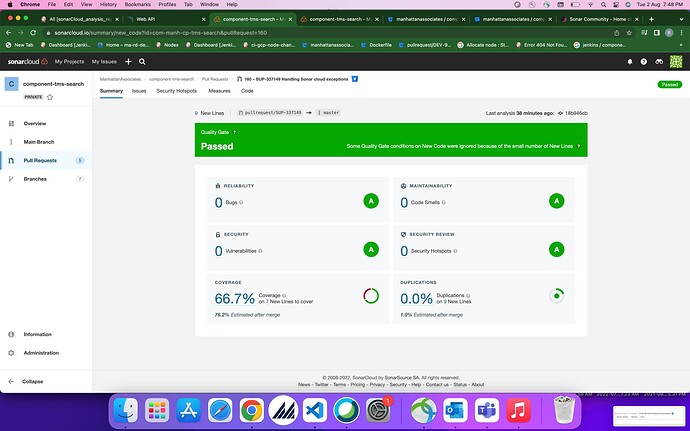Click the Bugs count 0
Viewport: 690px width, 431px height.
(x=218, y=202)
